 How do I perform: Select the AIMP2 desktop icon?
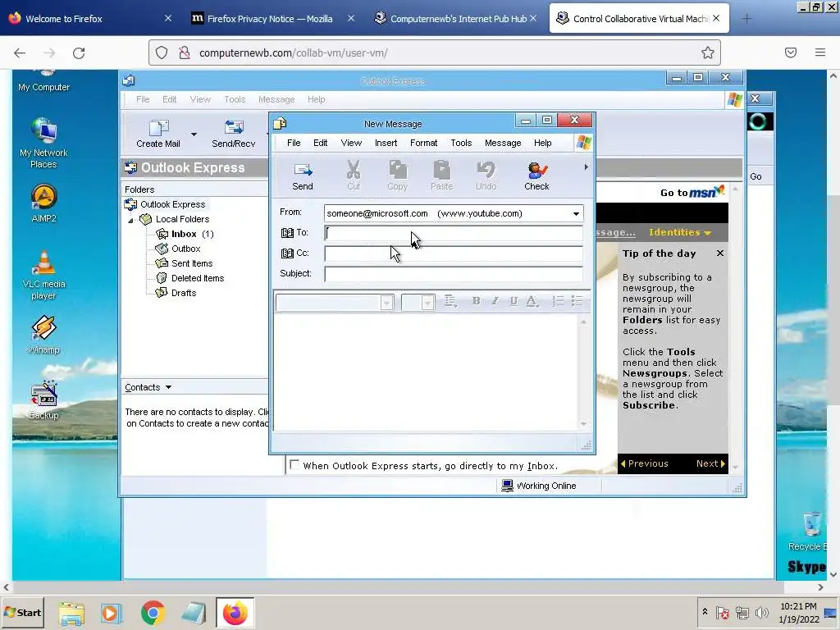tap(44, 203)
